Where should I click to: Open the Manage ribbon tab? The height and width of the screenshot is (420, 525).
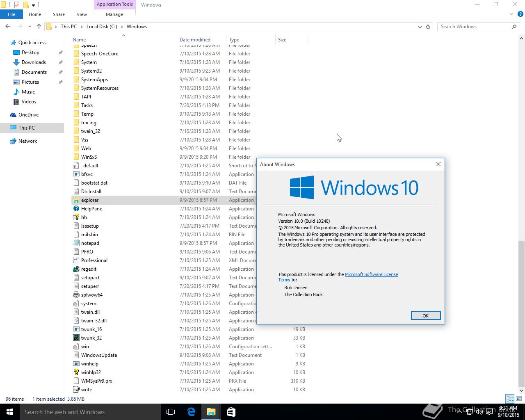[x=114, y=14]
